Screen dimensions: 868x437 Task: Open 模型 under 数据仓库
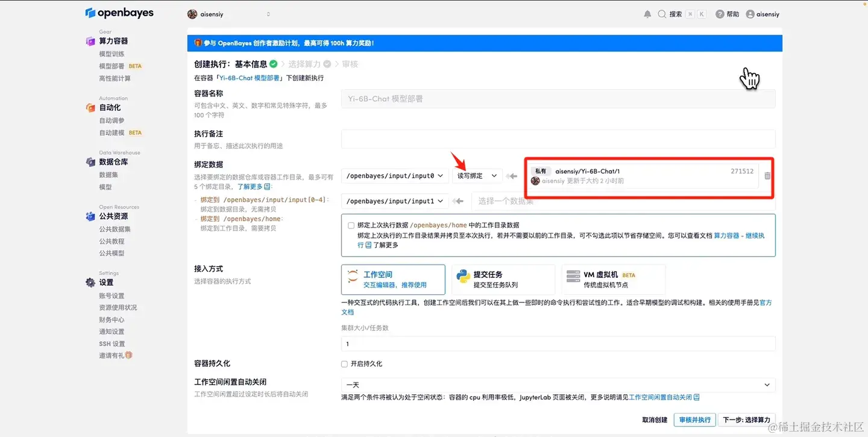(105, 187)
